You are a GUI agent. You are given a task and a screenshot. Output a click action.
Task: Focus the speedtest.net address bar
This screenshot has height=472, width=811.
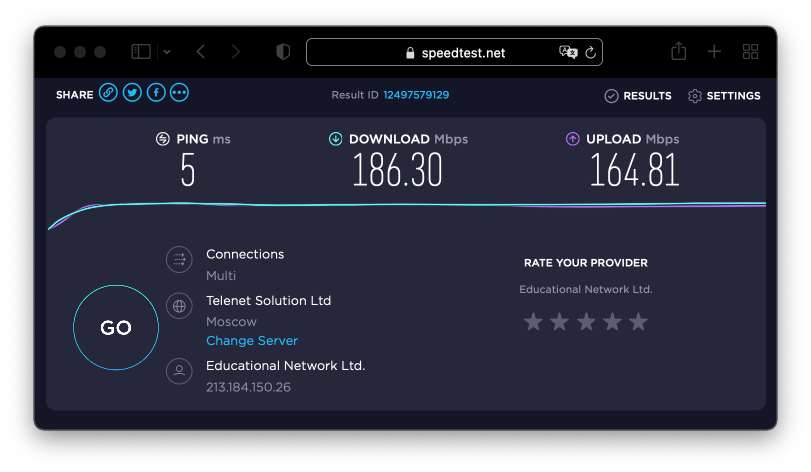point(454,52)
